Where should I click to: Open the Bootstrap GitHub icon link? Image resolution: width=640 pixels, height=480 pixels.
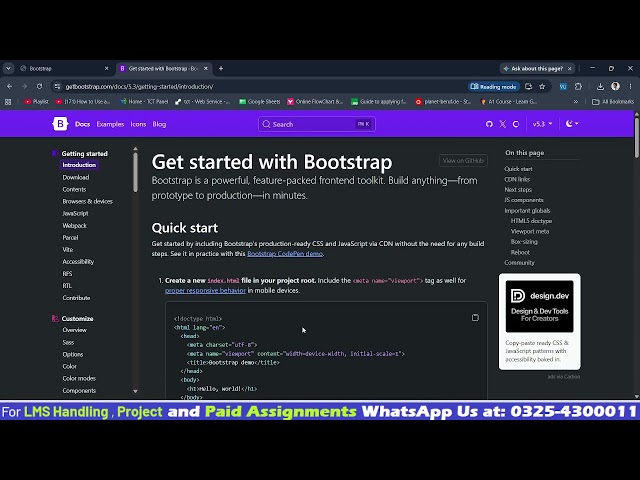[x=489, y=124]
